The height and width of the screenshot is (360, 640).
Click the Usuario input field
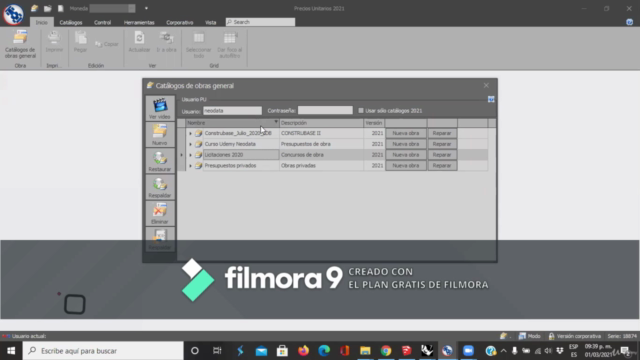pos(232,111)
